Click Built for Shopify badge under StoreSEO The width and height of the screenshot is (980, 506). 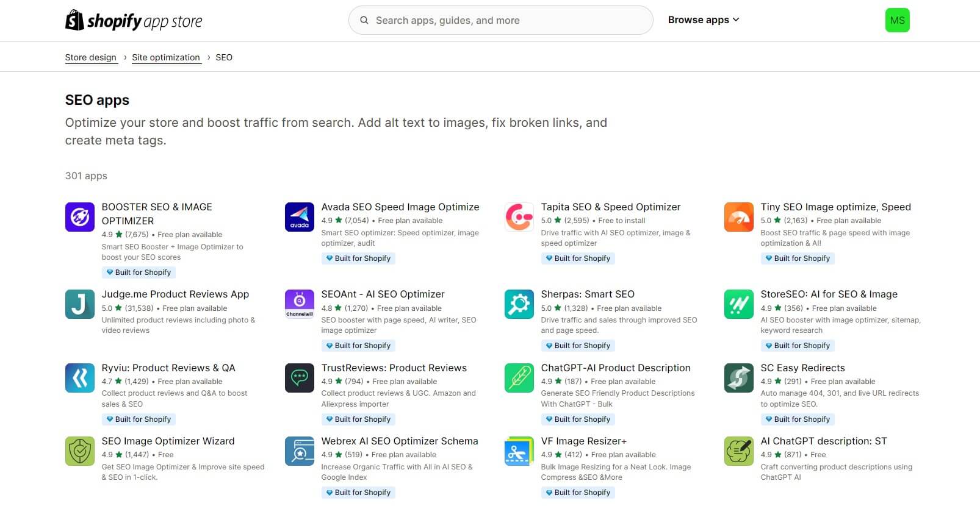pyautogui.click(x=798, y=346)
